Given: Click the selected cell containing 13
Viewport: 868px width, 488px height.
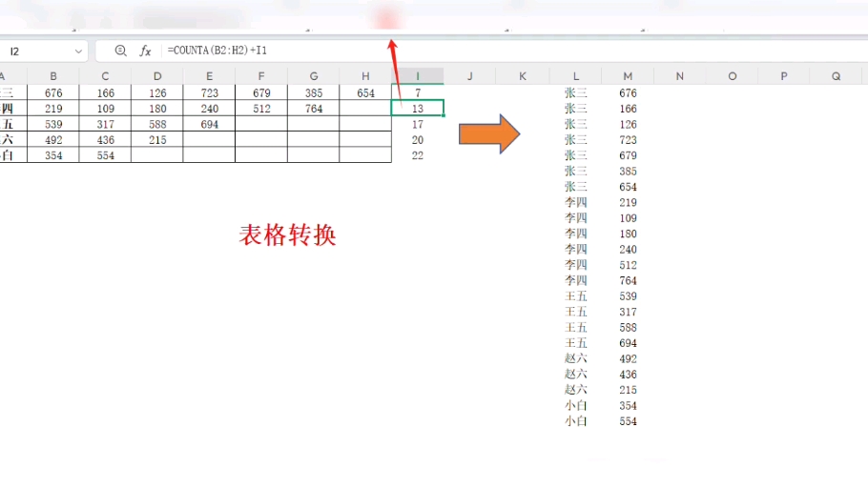Looking at the screenshot, I should (x=418, y=109).
